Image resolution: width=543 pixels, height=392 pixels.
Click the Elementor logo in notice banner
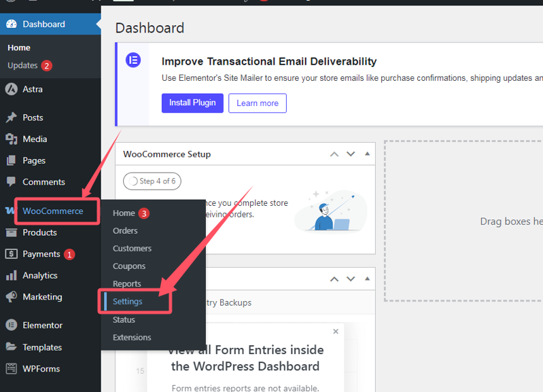133,60
